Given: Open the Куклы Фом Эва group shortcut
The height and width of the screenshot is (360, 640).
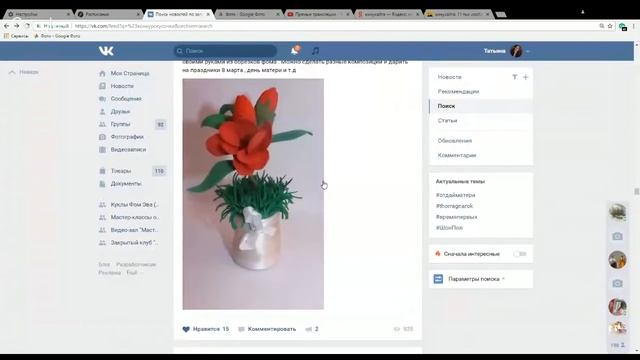Looking at the screenshot, I should pyautogui.click(x=135, y=204).
